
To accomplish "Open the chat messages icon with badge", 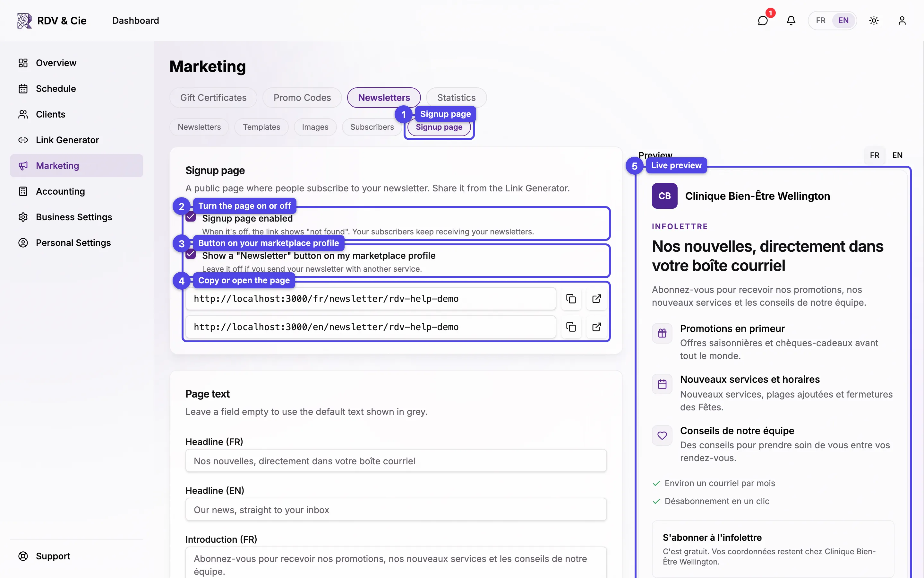I will point(763,21).
